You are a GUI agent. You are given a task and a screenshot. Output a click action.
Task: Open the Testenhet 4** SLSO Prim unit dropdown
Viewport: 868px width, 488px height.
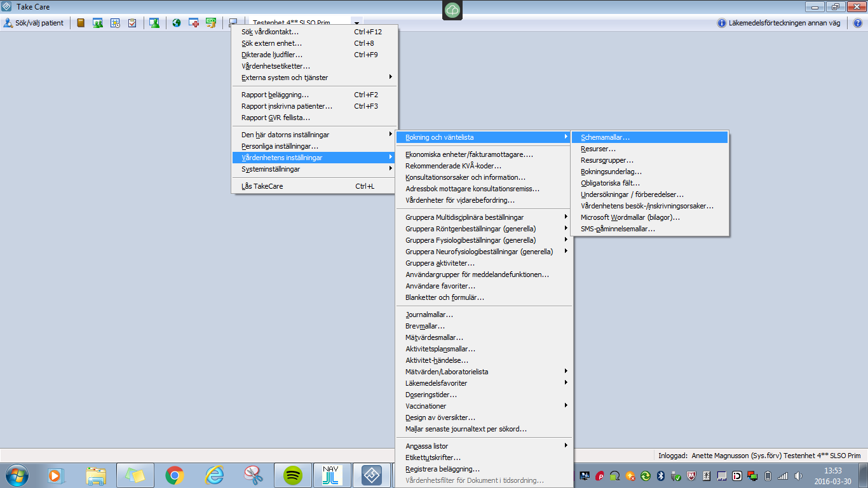(x=357, y=23)
